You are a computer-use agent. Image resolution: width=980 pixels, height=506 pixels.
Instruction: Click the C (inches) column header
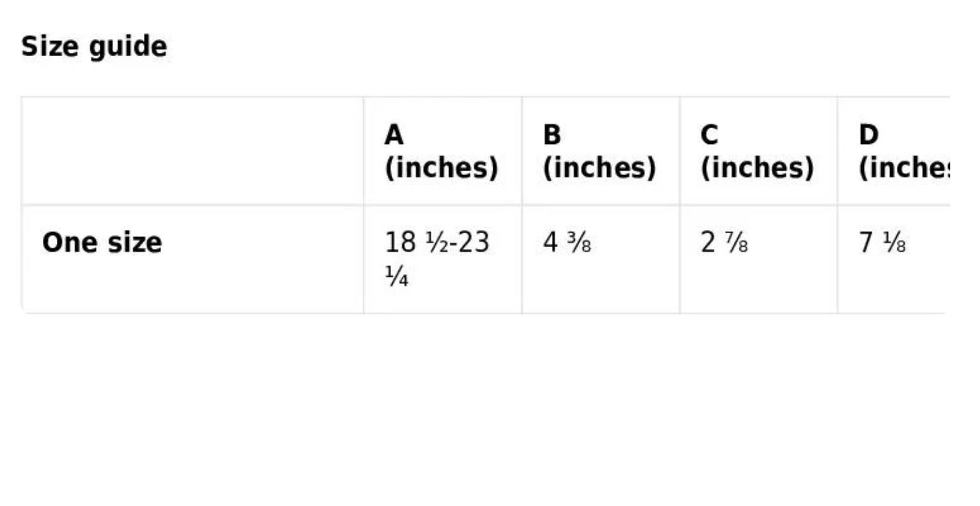[x=757, y=151]
